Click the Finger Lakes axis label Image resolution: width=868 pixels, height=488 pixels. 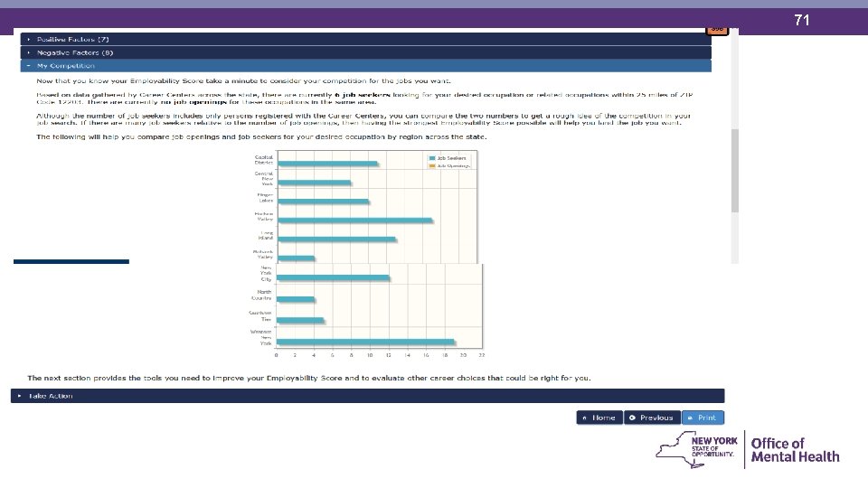[x=265, y=198]
